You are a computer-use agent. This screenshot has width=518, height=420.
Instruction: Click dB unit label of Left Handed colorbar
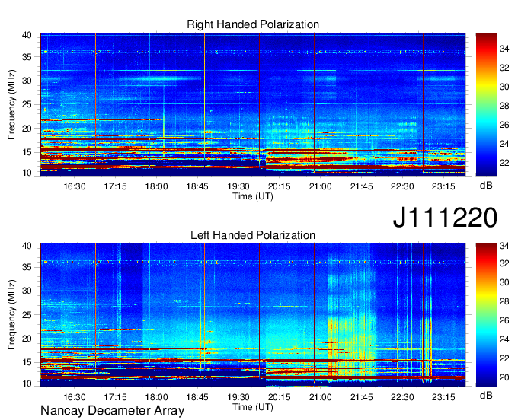(486, 395)
